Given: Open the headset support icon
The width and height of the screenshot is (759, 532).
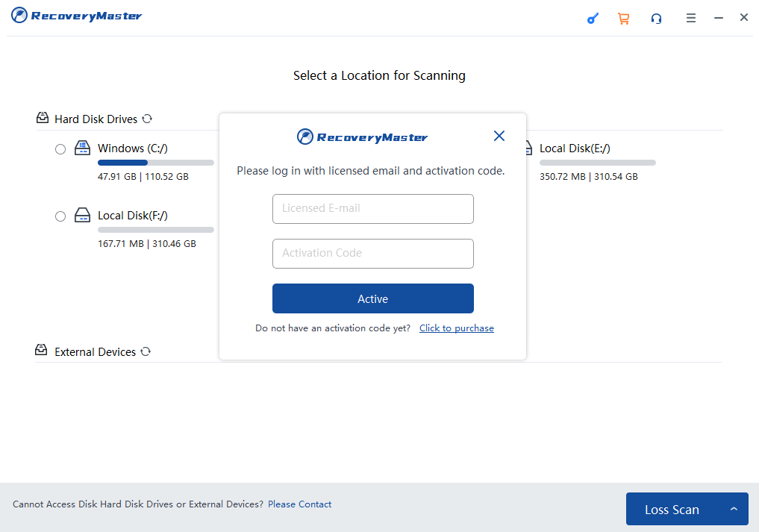Looking at the screenshot, I should pos(656,19).
